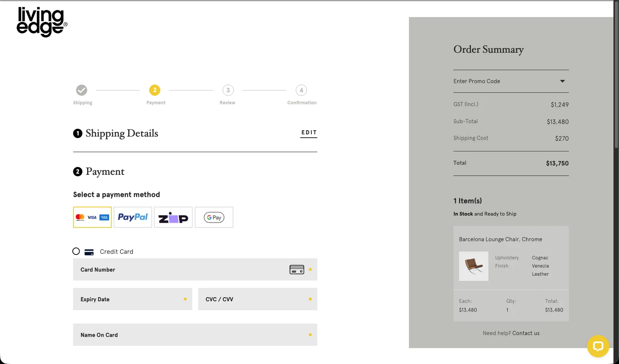Click the Sub-Total value $13,480
Screen dimensions: 619x364
click(x=557, y=122)
